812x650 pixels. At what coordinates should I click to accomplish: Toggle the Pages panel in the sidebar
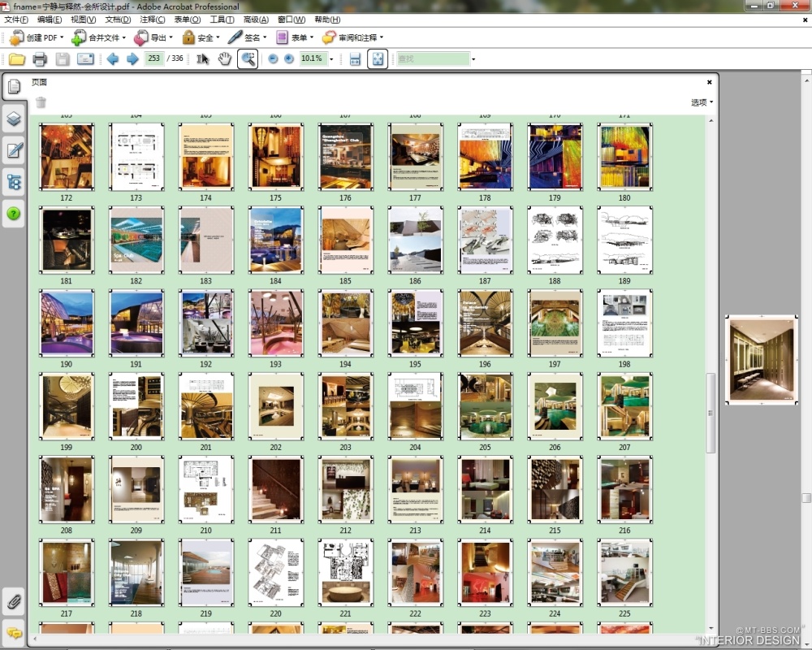14,87
